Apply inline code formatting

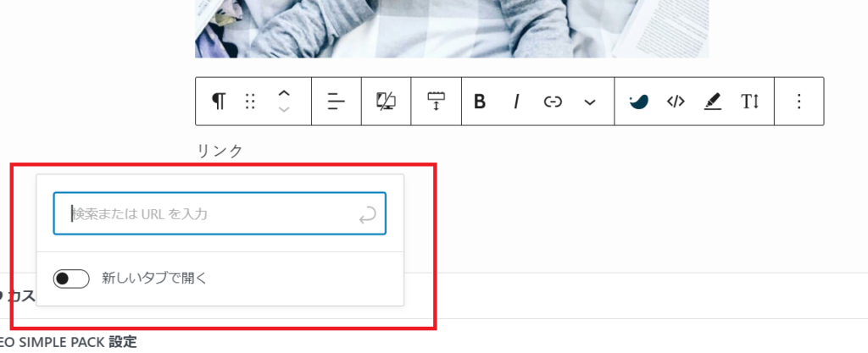point(676,102)
